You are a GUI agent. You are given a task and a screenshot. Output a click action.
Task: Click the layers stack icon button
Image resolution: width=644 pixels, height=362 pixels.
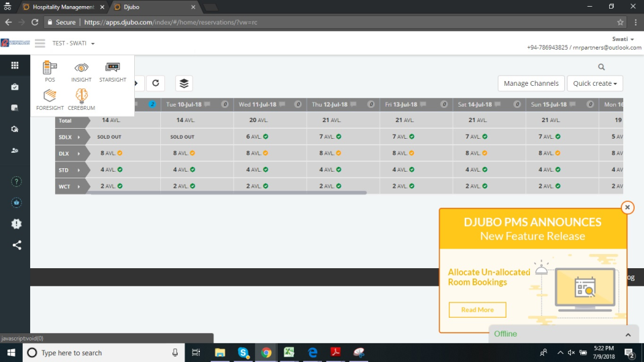click(184, 83)
